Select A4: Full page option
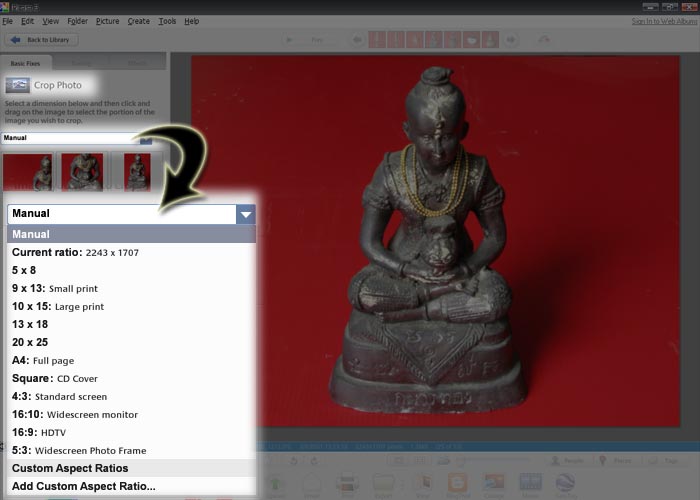Image resolution: width=700 pixels, height=500 pixels. click(x=131, y=360)
